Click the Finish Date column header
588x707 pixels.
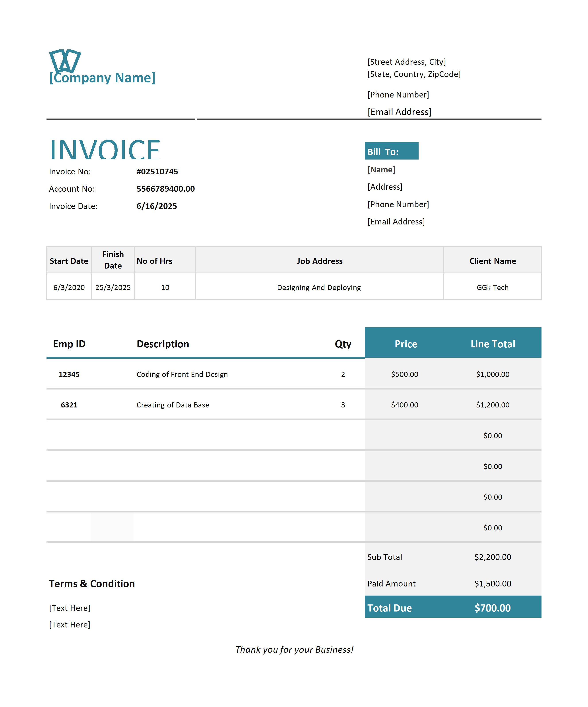[113, 260]
